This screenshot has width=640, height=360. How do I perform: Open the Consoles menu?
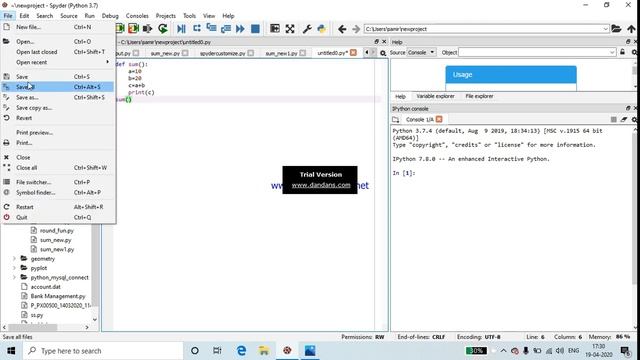[137, 16]
